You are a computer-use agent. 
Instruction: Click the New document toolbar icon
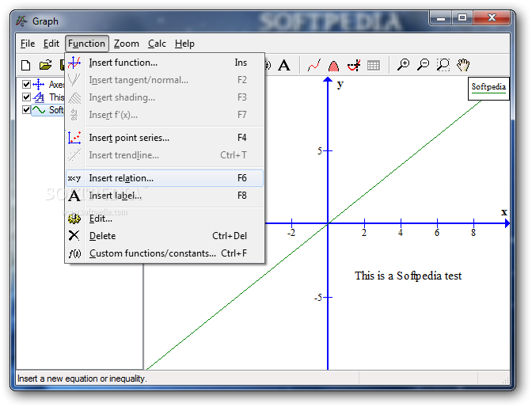26,65
